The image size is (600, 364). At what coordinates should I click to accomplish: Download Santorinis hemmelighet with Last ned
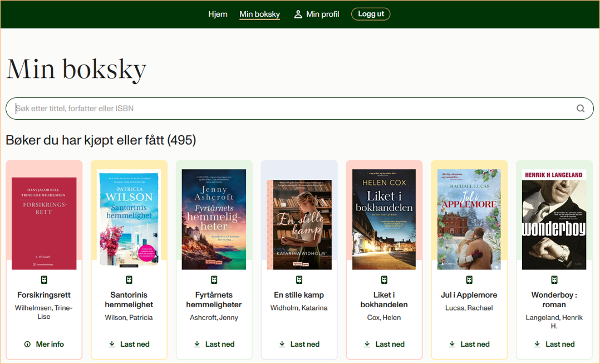pyautogui.click(x=129, y=344)
